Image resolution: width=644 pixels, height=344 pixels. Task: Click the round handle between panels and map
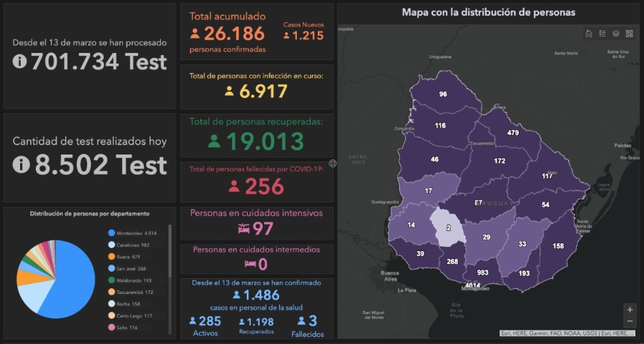coord(333,164)
